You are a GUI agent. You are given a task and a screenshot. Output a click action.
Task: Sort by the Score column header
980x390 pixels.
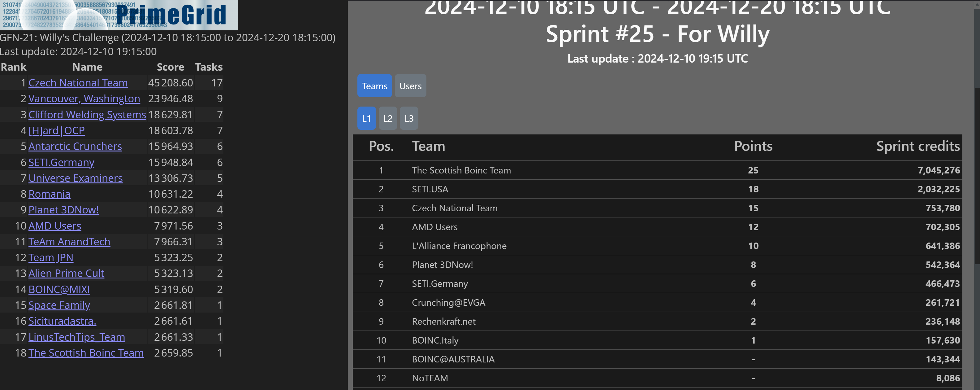click(170, 67)
